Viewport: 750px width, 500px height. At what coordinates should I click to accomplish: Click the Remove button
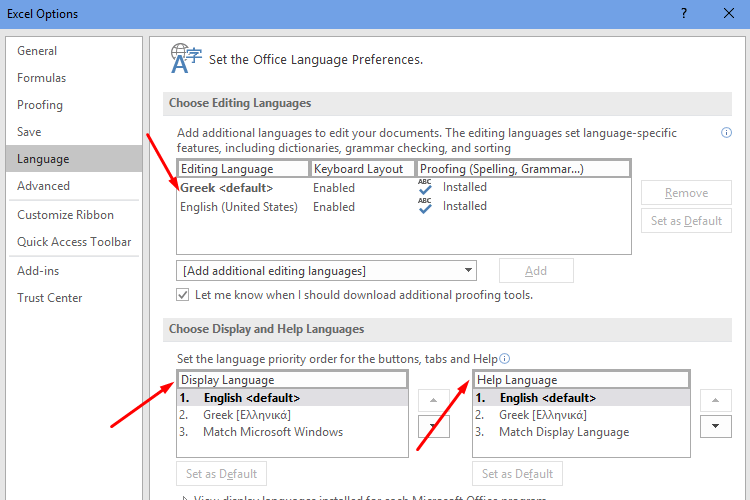point(686,193)
